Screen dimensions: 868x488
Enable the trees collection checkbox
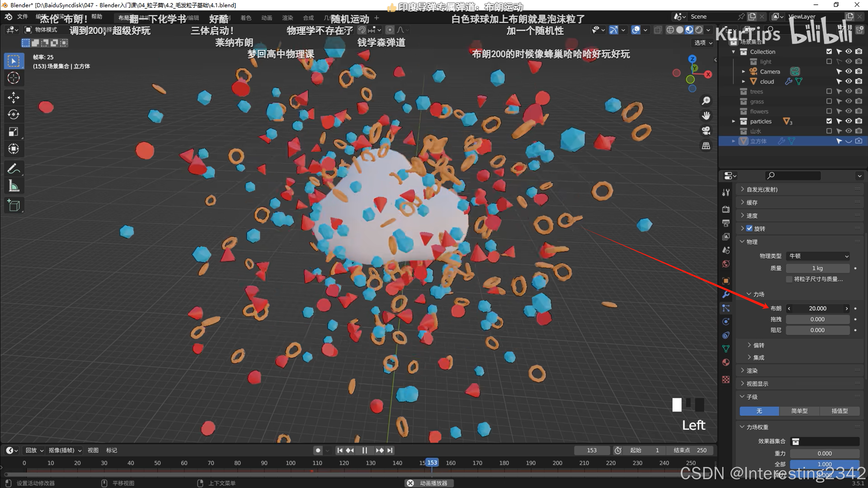pos(829,91)
